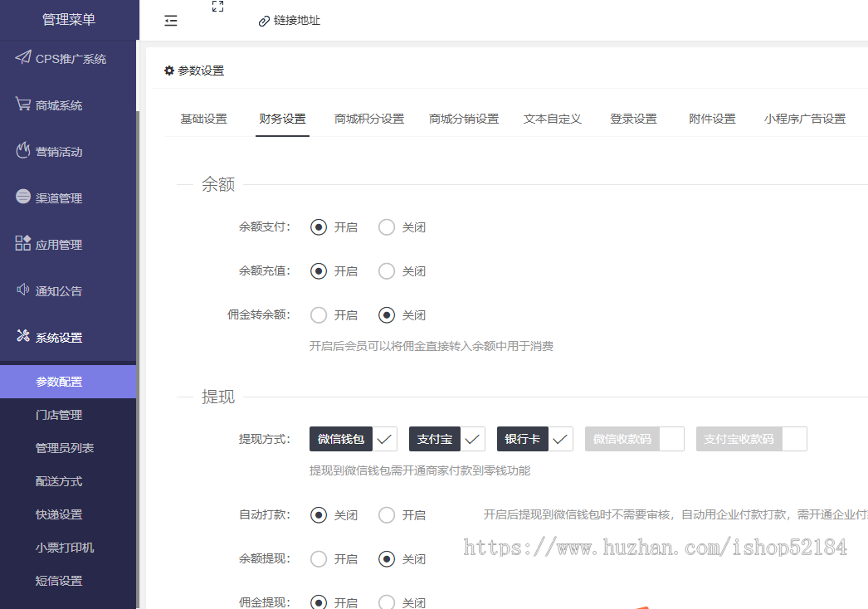The width and height of the screenshot is (868, 609).
Task: Switch to 基础设置 tab
Action: [x=203, y=119]
